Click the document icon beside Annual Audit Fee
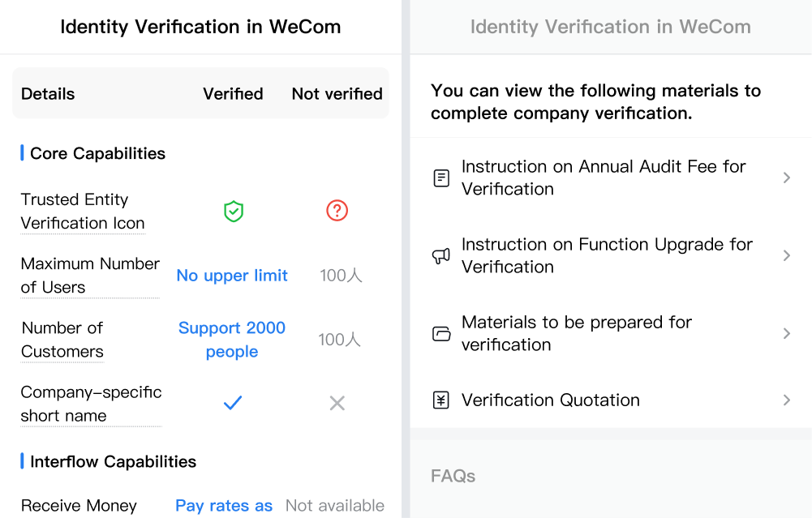Screen dimensions: 812x518 pyautogui.click(x=441, y=178)
